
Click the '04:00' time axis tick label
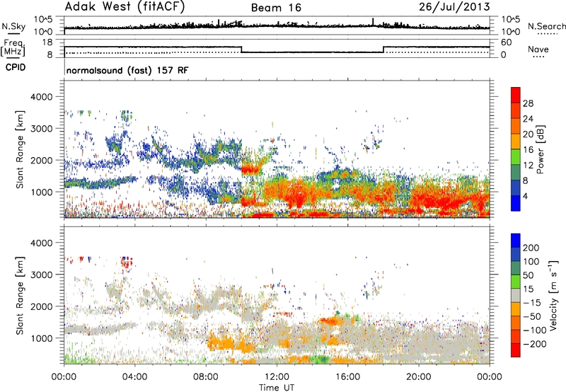134,377
